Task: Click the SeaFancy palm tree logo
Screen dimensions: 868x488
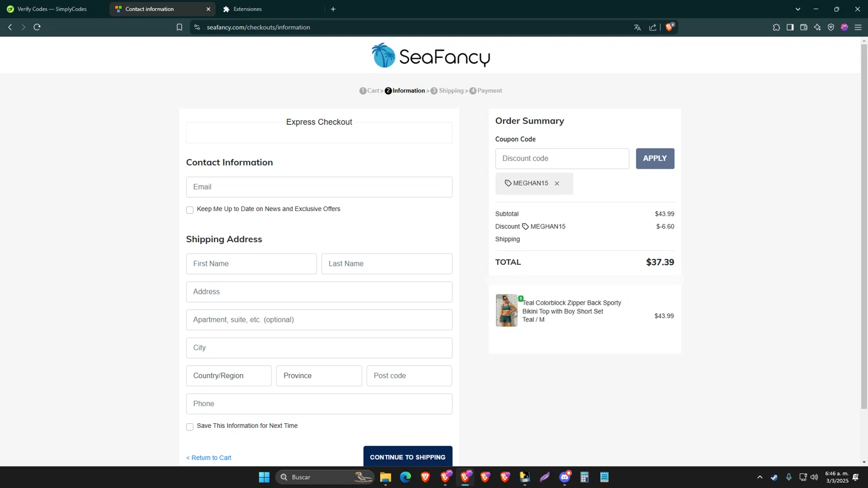Action: (431, 56)
